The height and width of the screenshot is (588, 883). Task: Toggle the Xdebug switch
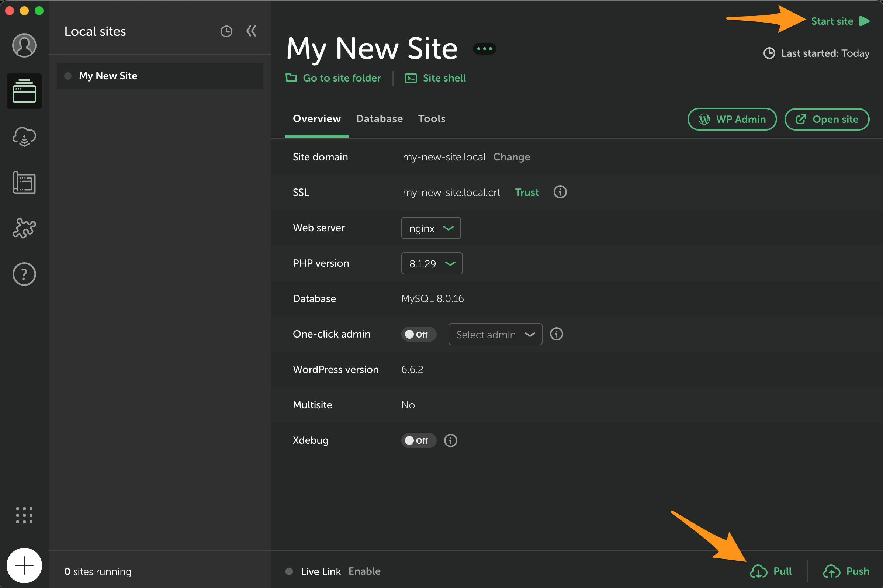coord(418,440)
